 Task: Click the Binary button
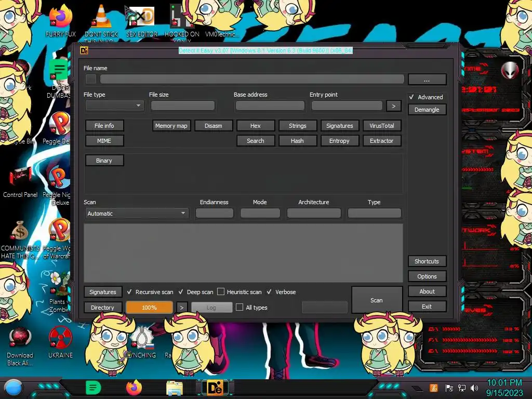click(104, 161)
